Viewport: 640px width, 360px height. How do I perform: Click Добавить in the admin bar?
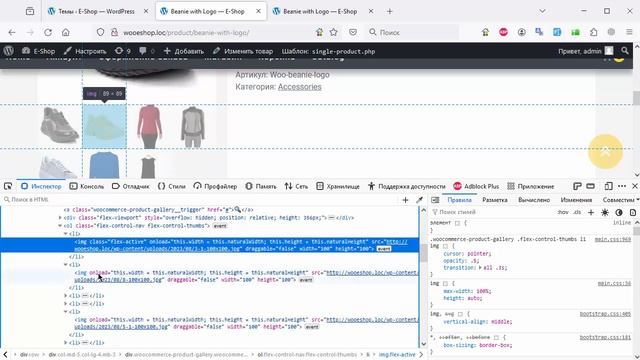[183, 51]
